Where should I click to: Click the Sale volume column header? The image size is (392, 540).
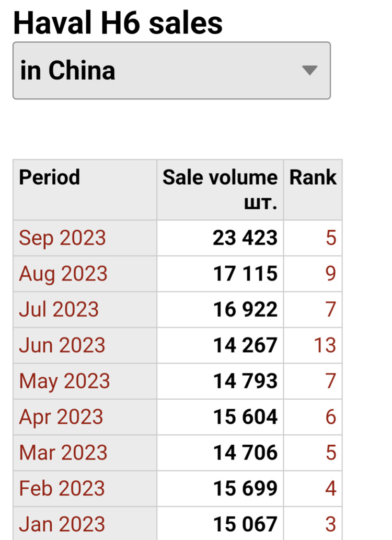click(x=220, y=190)
